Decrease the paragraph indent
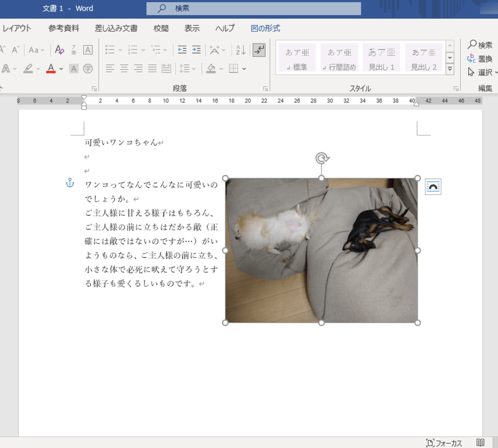This screenshot has width=498, height=448. 182,50
